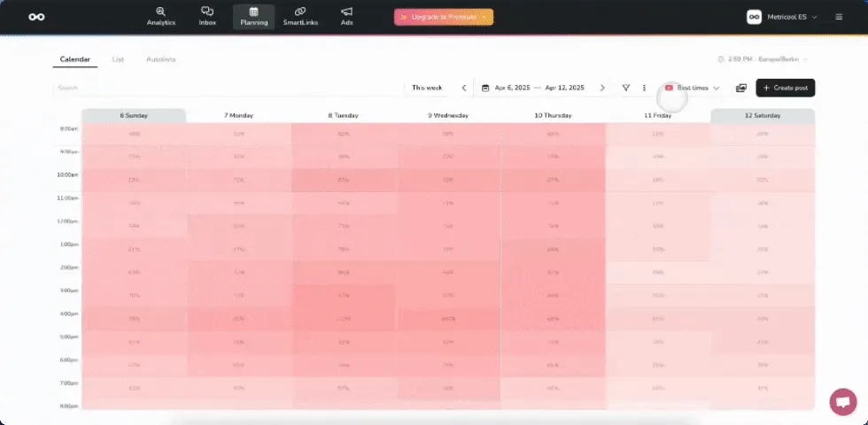Open the Ads section

[x=346, y=16]
